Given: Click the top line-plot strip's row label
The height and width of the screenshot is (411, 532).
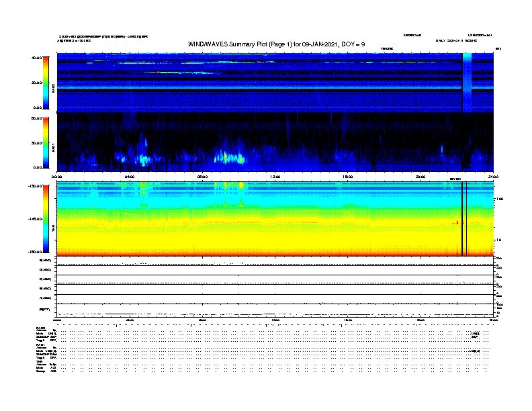Looking at the screenshot, I should (x=45, y=261).
